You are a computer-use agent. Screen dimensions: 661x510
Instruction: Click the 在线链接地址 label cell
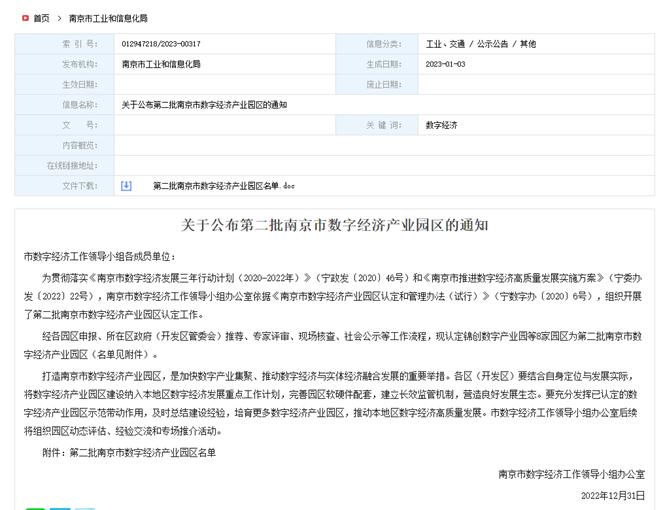[64, 166]
